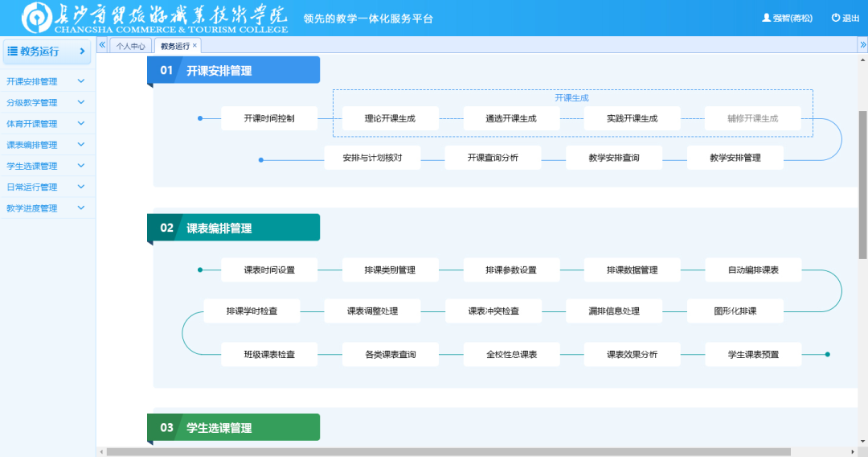Screen dimensions: 868x457
Task: Close the 教务运行 tab
Action: (x=194, y=46)
